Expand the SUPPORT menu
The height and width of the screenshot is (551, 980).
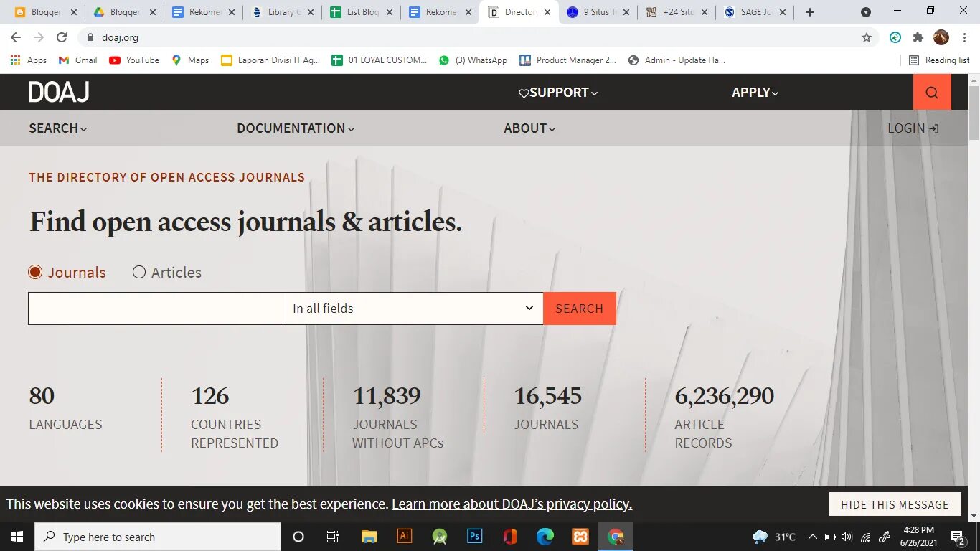[x=558, y=93]
